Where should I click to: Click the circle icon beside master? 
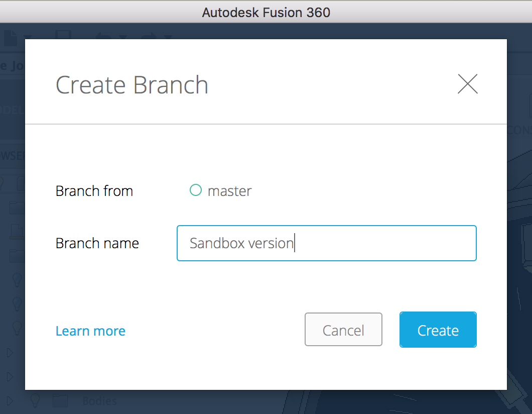pyautogui.click(x=196, y=190)
